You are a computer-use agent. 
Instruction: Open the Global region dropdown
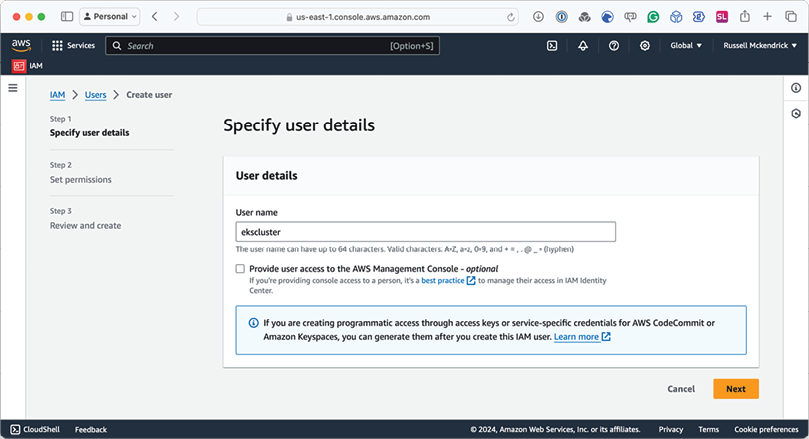pos(686,45)
